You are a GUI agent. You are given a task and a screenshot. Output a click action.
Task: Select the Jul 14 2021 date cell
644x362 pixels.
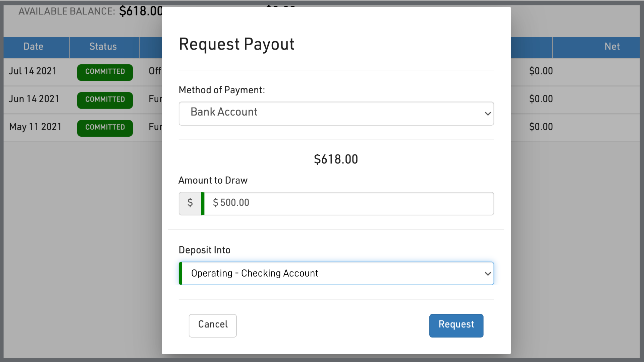pyautogui.click(x=33, y=71)
